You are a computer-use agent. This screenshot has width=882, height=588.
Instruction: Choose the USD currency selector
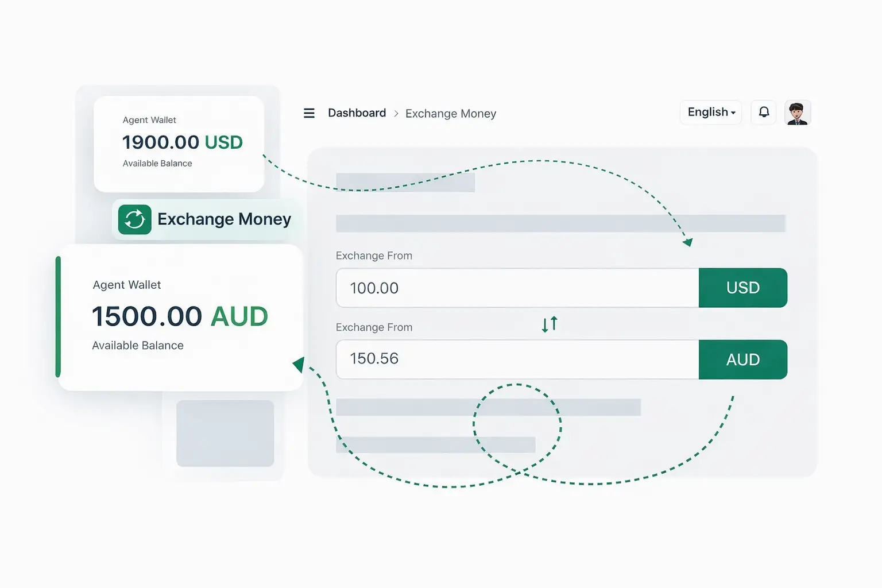pyautogui.click(x=742, y=288)
